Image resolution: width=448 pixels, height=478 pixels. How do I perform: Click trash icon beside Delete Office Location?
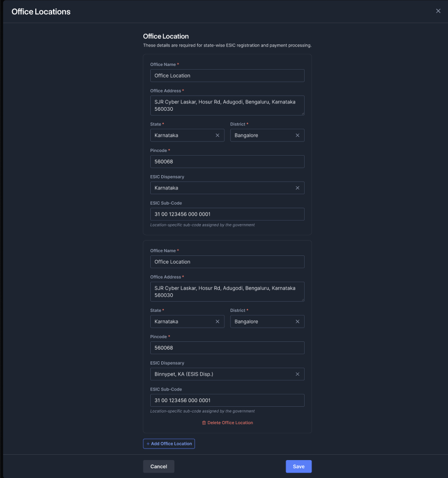tap(204, 423)
